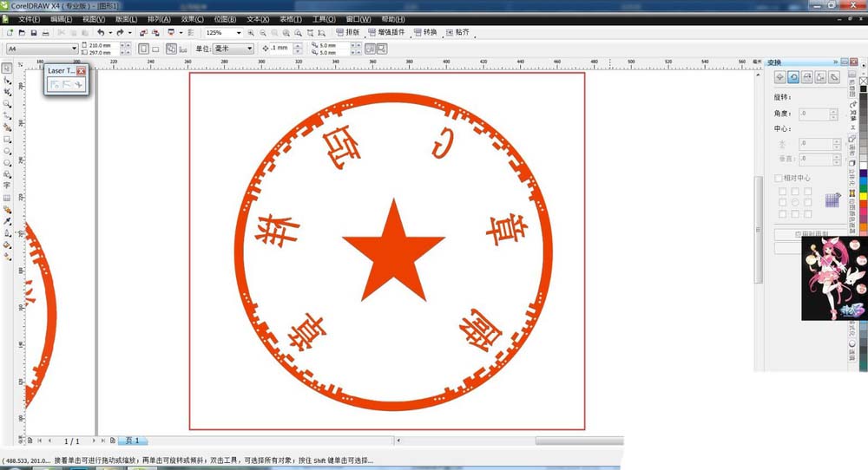The width and height of the screenshot is (868, 470).
Task: Click the Open file folder icon
Action: [x=22, y=33]
